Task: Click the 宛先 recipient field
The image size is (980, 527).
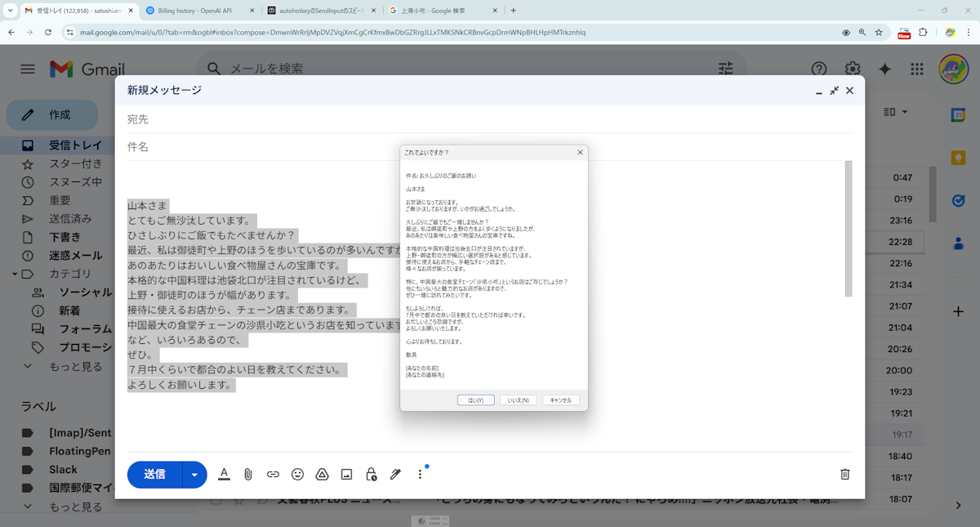Action: pos(490,119)
